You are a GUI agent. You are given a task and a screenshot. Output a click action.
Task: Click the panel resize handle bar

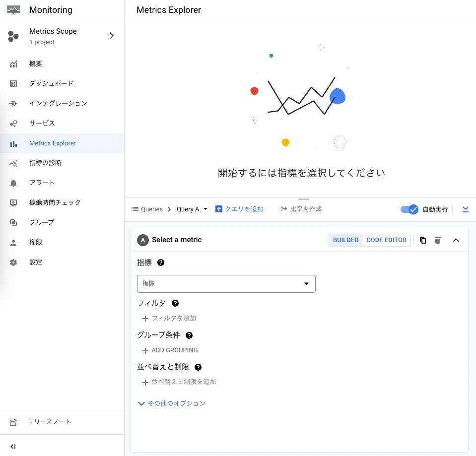(304, 199)
